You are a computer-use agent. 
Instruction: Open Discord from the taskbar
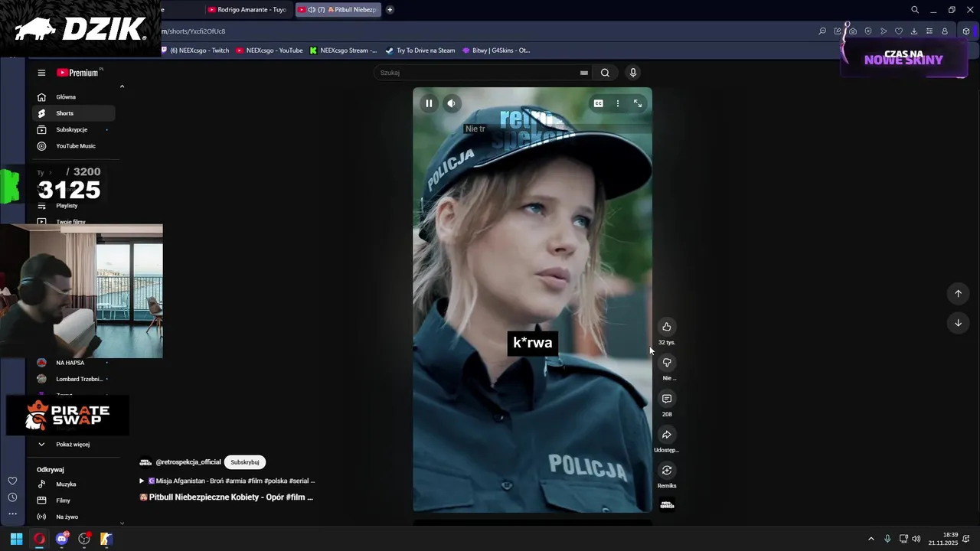click(x=62, y=539)
